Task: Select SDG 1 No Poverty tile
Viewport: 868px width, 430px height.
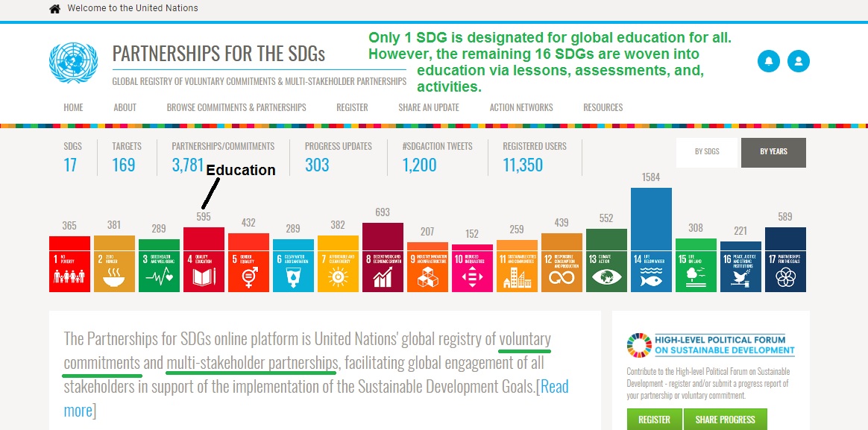Action: [69, 271]
